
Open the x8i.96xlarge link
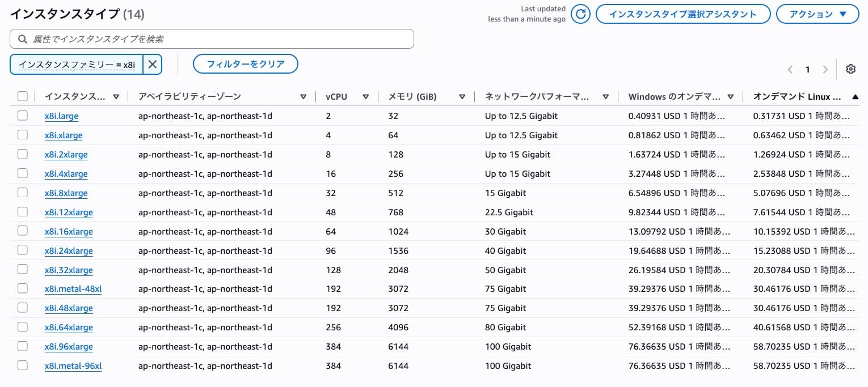tap(69, 347)
